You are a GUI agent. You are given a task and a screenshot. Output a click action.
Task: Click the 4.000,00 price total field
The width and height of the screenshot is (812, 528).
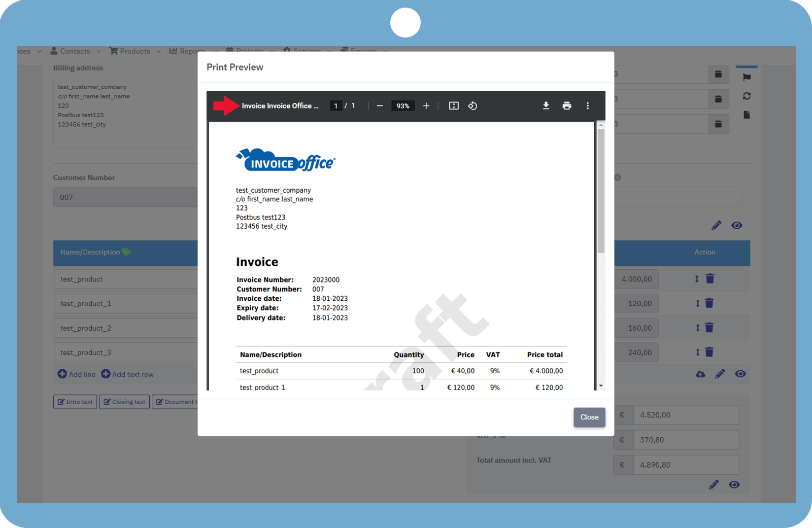point(636,279)
